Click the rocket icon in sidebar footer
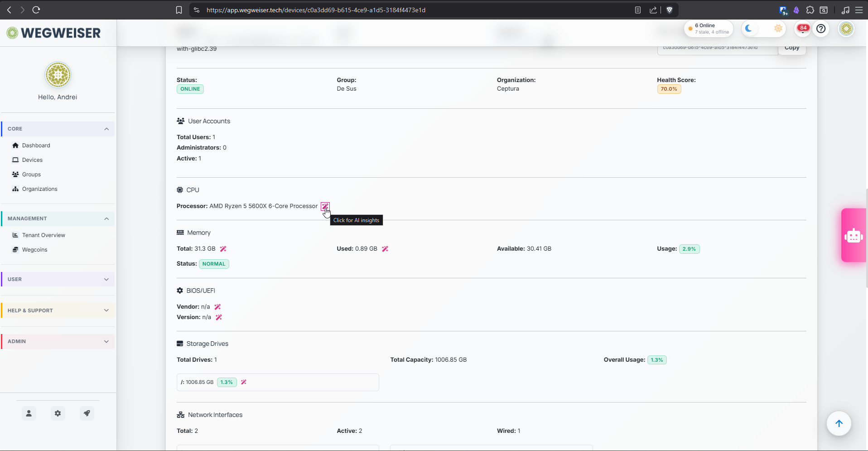The height and width of the screenshot is (451, 868). 87,413
